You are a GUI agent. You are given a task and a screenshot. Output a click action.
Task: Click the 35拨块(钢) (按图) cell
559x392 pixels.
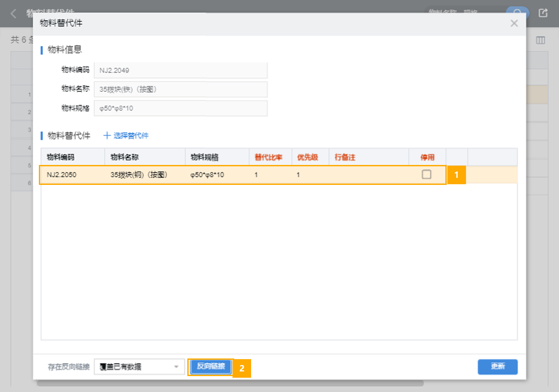click(x=145, y=175)
